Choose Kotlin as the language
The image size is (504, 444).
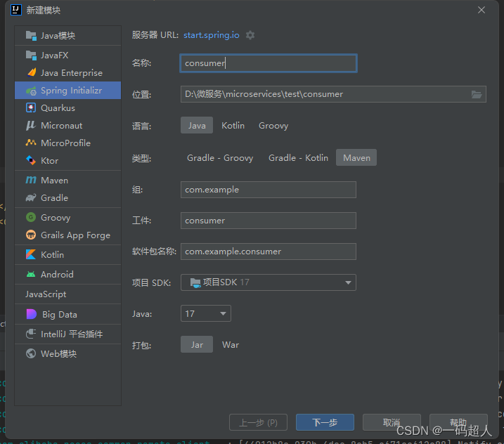pyautogui.click(x=233, y=125)
